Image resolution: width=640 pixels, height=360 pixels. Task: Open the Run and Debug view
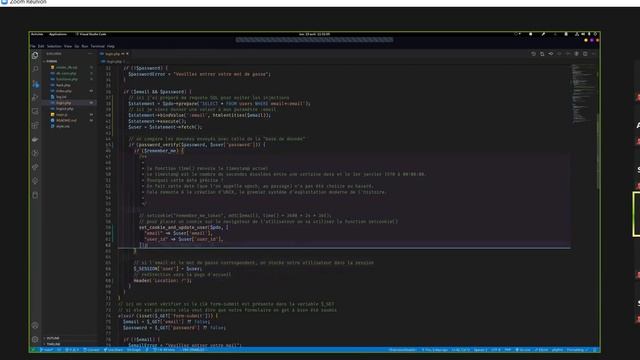pos(35,98)
